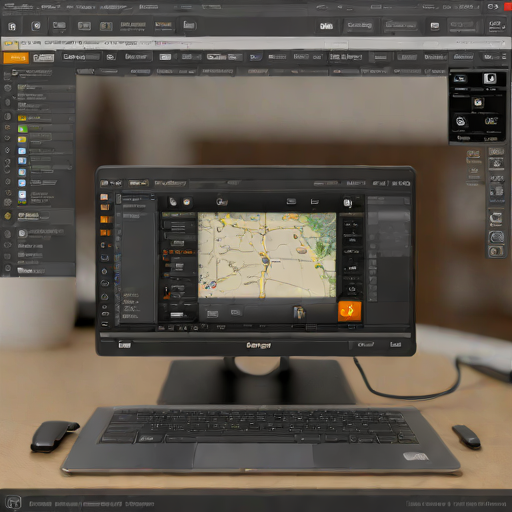Click the status bar icon at bottom-left

14,502
